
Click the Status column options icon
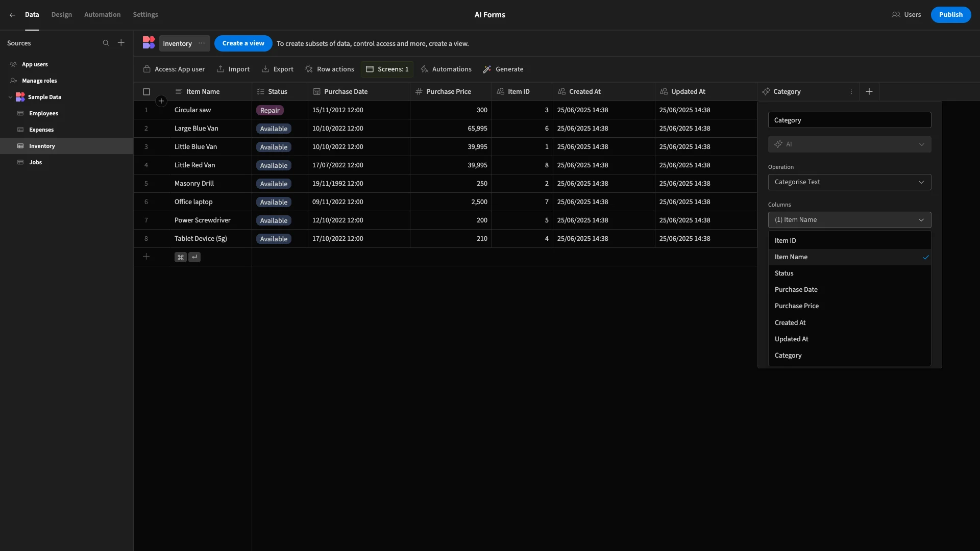coord(260,92)
